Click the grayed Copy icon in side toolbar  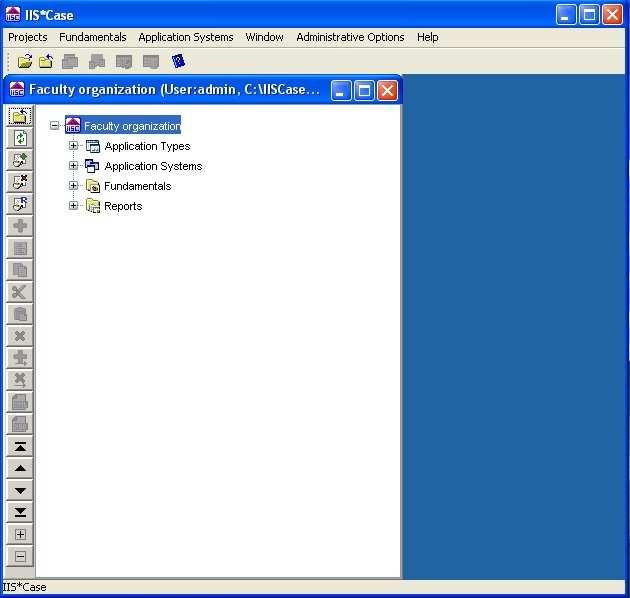click(20, 270)
